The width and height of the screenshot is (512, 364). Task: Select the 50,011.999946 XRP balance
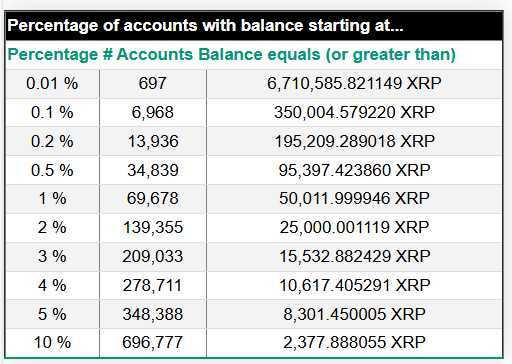point(355,199)
